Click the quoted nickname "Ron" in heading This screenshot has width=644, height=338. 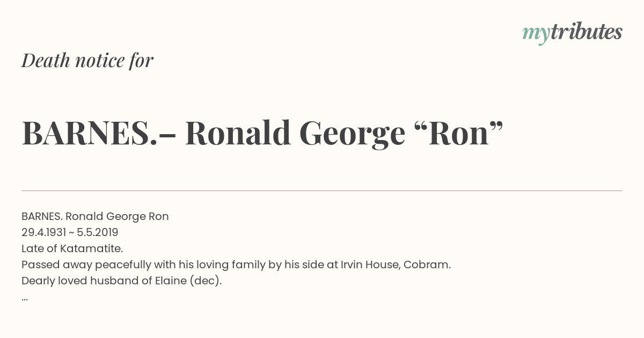pos(459,133)
